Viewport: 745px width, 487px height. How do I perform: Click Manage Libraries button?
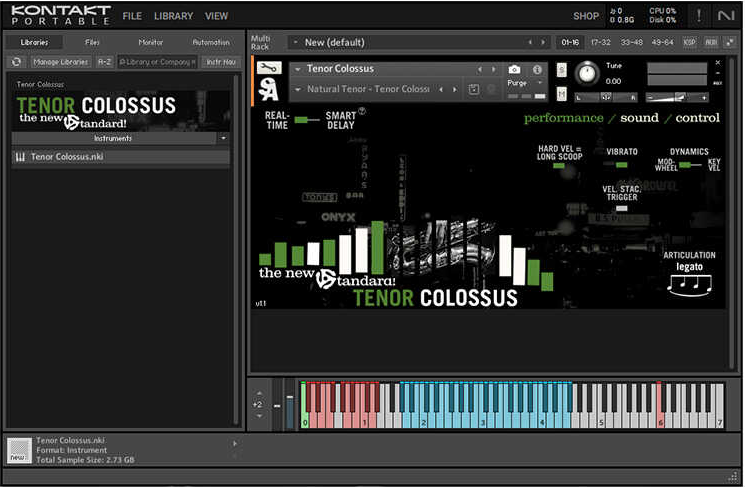(x=60, y=62)
